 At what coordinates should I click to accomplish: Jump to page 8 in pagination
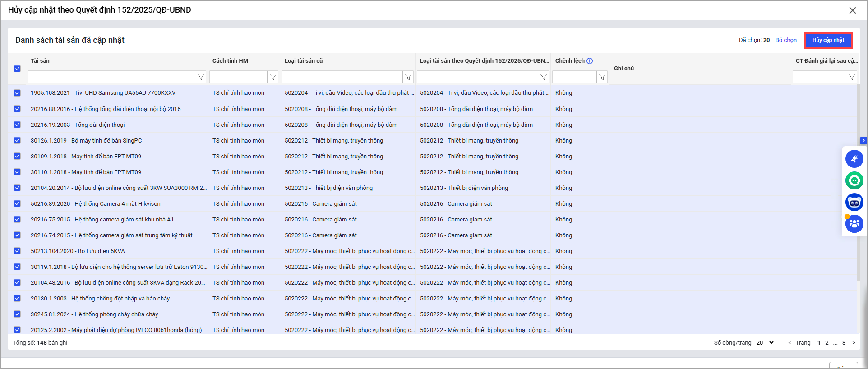pyautogui.click(x=844, y=343)
